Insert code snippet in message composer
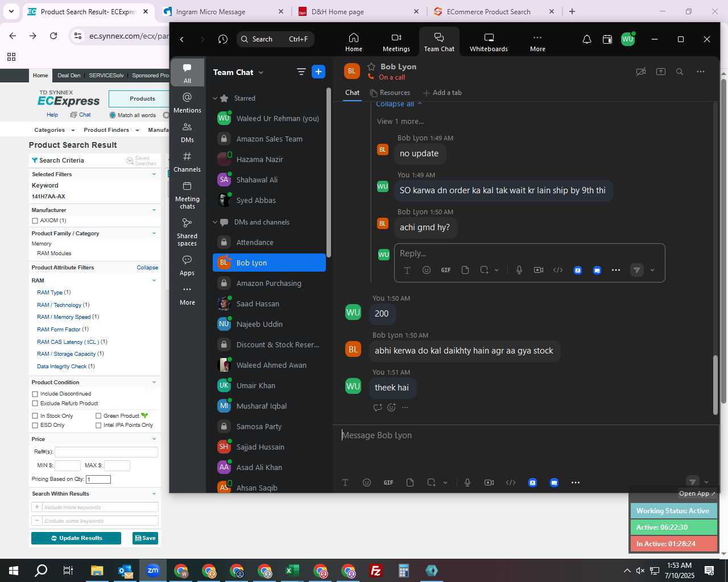The image size is (728, 582). 511,483
